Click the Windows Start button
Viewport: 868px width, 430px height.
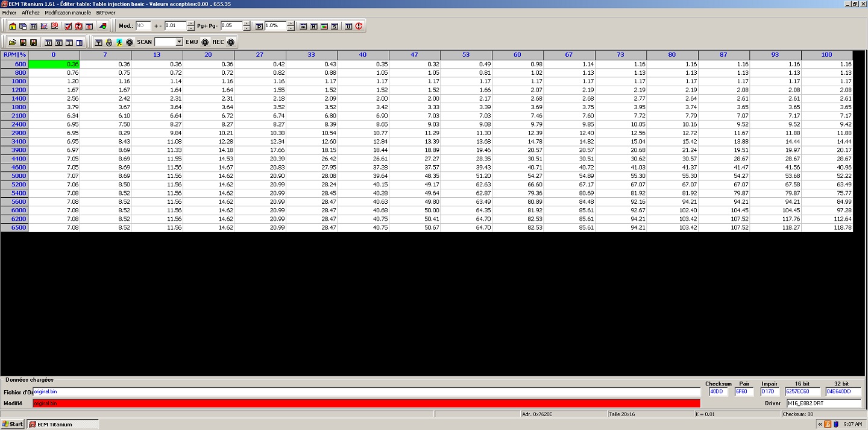pos(13,424)
